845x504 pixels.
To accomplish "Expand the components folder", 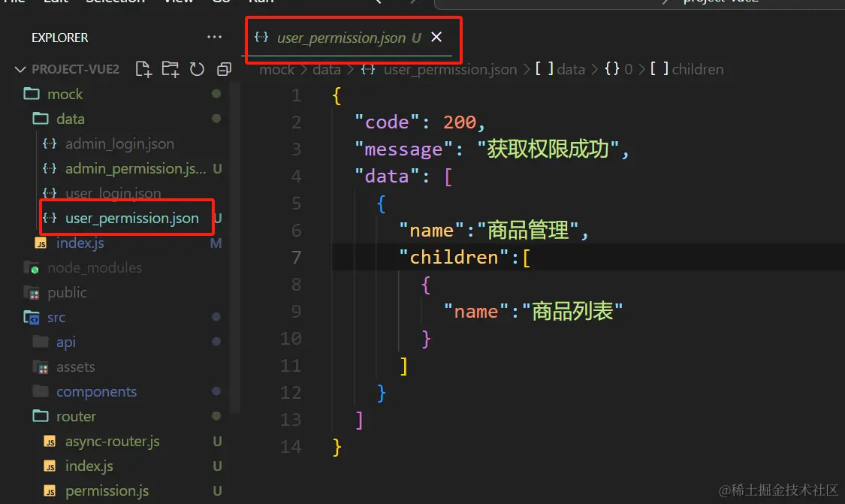I will click(x=96, y=392).
